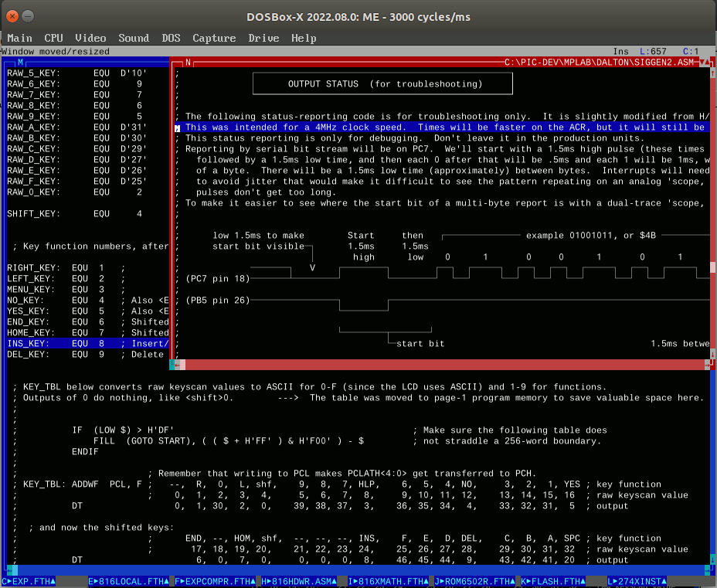
Task: Switch to 816XMATH.FTH window tab
Action: (388, 581)
